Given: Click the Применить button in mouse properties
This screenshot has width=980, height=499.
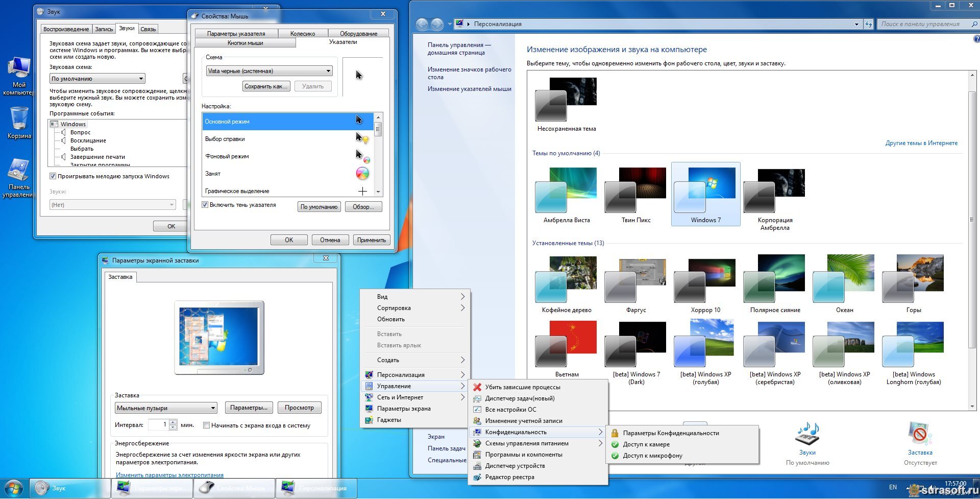Looking at the screenshot, I should coord(371,240).
